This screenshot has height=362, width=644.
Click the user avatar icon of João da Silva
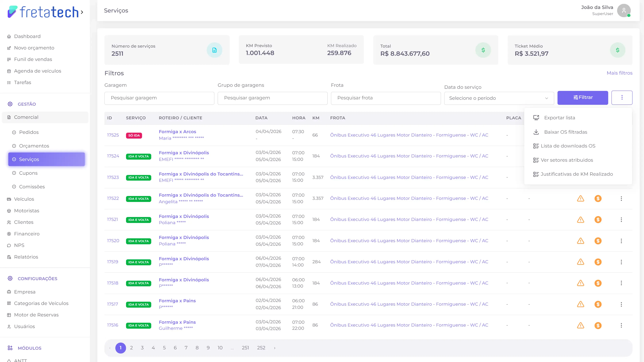(x=624, y=10)
